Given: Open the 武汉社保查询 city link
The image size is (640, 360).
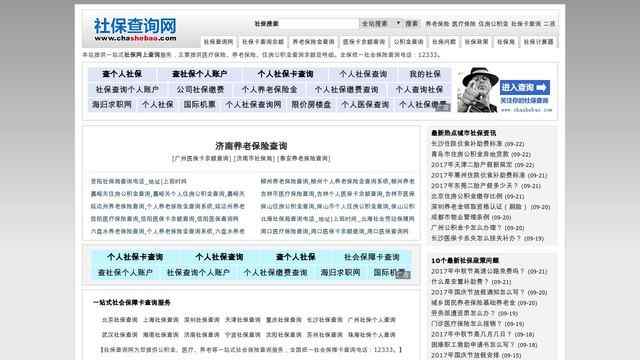Looking at the screenshot, I should pyautogui.click(x=120, y=335).
